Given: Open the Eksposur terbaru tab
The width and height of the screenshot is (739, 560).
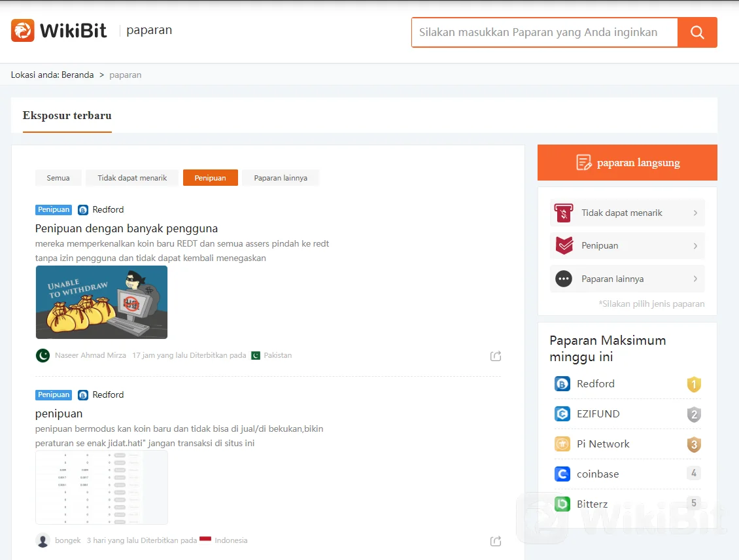Looking at the screenshot, I should (67, 116).
